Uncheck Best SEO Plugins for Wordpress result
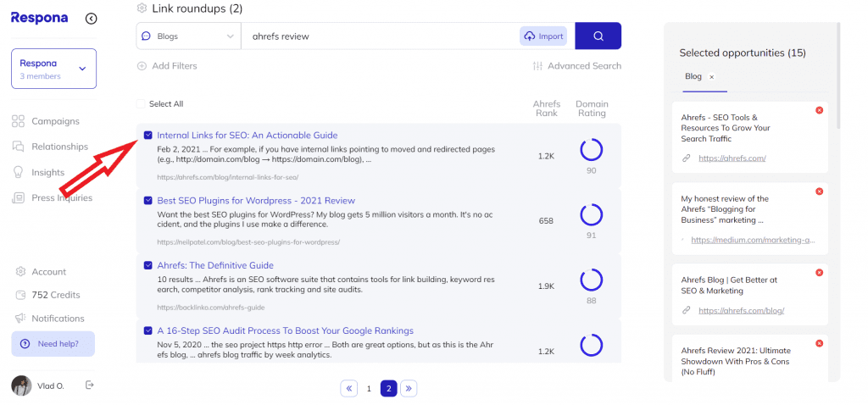868x405 pixels. click(x=147, y=200)
